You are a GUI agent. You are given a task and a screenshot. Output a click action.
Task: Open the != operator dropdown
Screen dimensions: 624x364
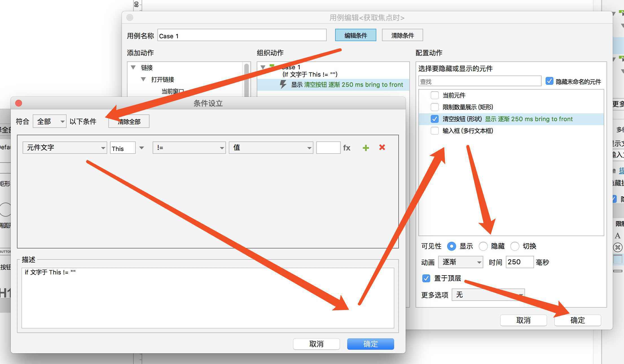click(x=189, y=148)
